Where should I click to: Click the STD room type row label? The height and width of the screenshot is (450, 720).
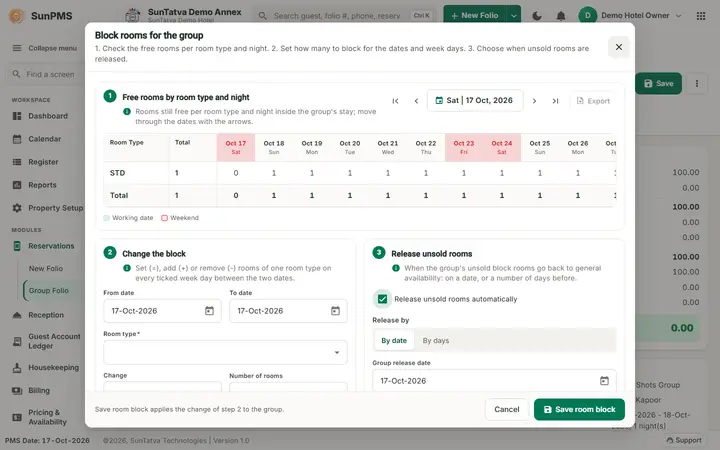click(118, 173)
